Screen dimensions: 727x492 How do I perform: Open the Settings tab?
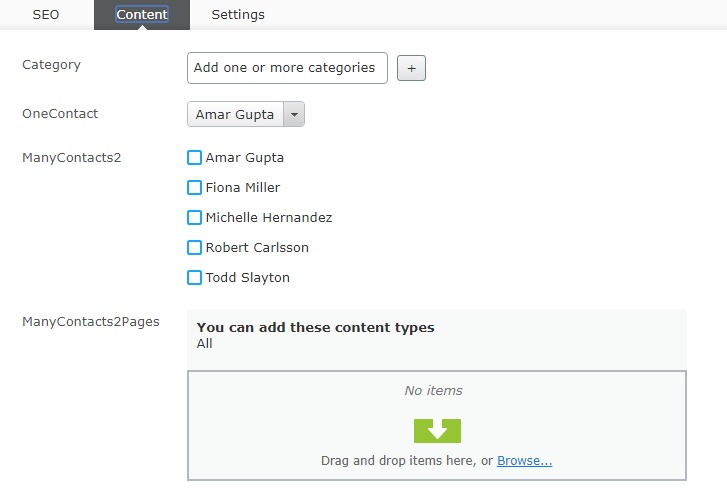pyautogui.click(x=238, y=15)
